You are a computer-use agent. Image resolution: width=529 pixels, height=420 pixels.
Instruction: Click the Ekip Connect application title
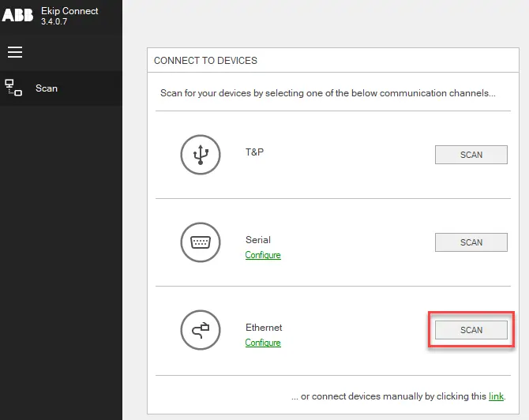[69, 12]
